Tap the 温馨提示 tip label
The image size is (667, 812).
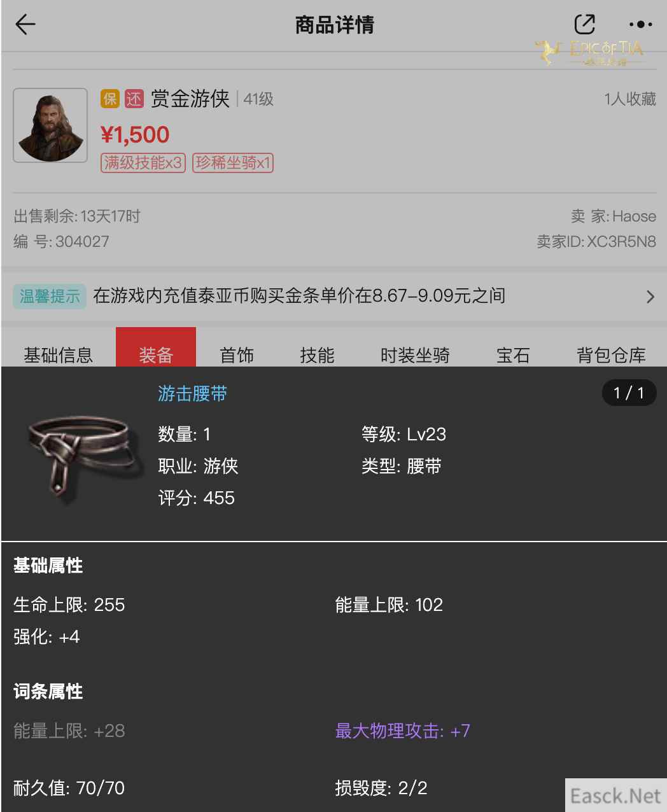pos(50,296)
